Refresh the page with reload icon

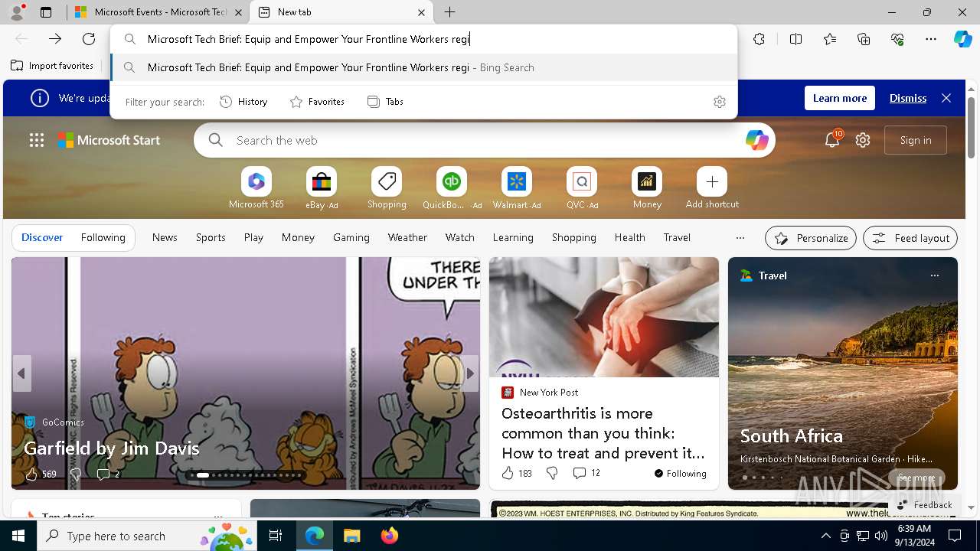tap(89, 39)
